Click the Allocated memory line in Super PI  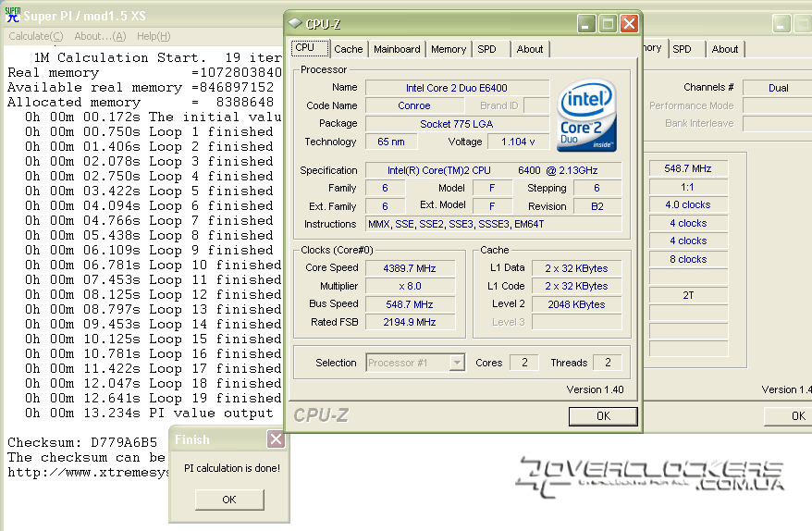pyautogui.click(x=141, y=102)
